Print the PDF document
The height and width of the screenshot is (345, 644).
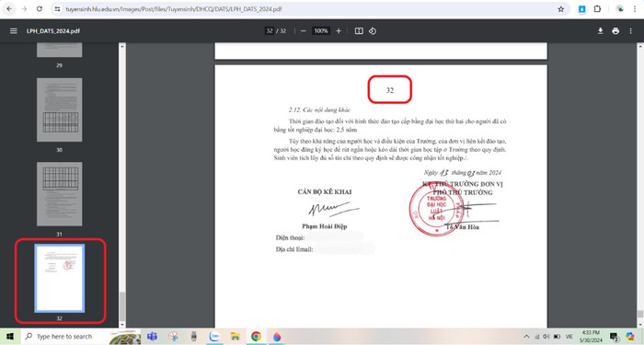coord(615,31)
